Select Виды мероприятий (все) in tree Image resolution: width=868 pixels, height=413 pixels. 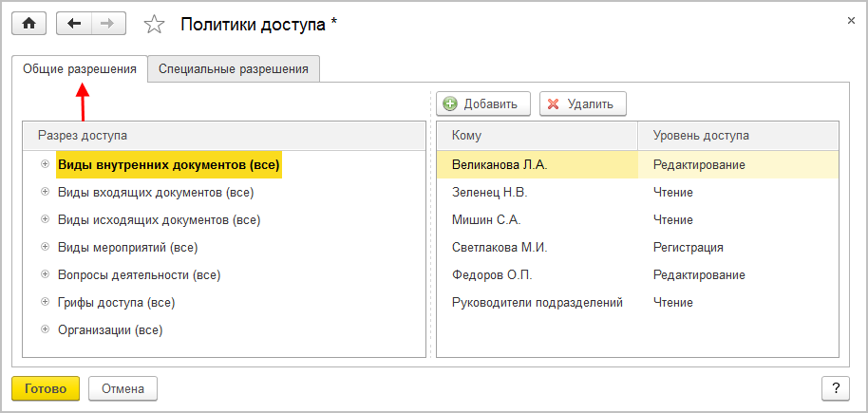point(127,247)
